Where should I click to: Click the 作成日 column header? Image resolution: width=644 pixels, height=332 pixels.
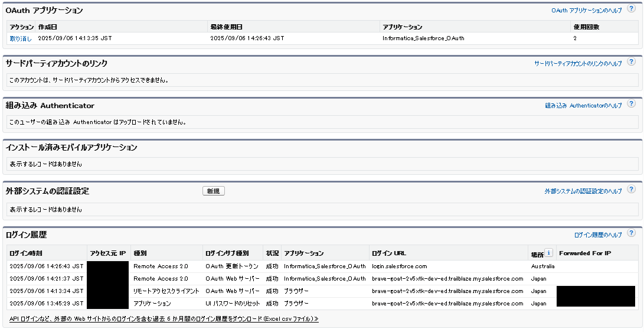(48, 27)
